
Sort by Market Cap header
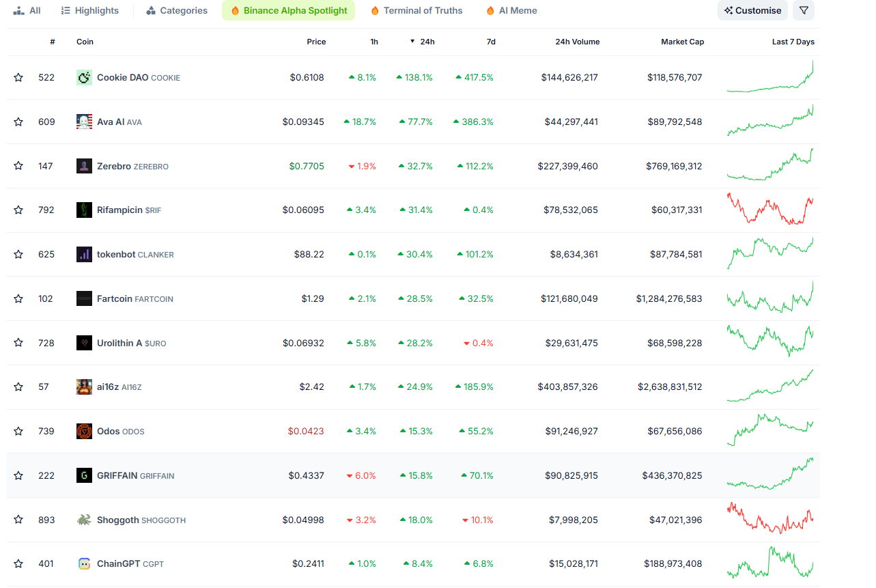point(682,42)
